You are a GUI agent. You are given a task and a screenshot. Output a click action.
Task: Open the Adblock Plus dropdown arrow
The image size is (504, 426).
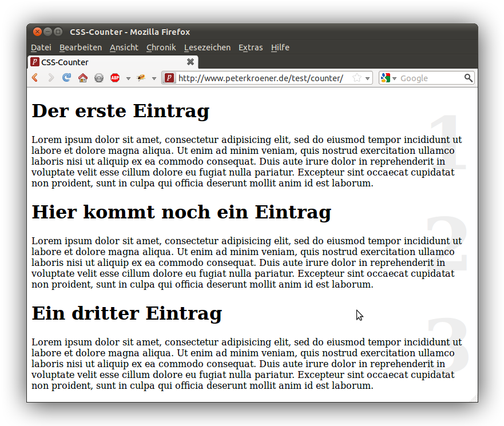click(128, 78)
